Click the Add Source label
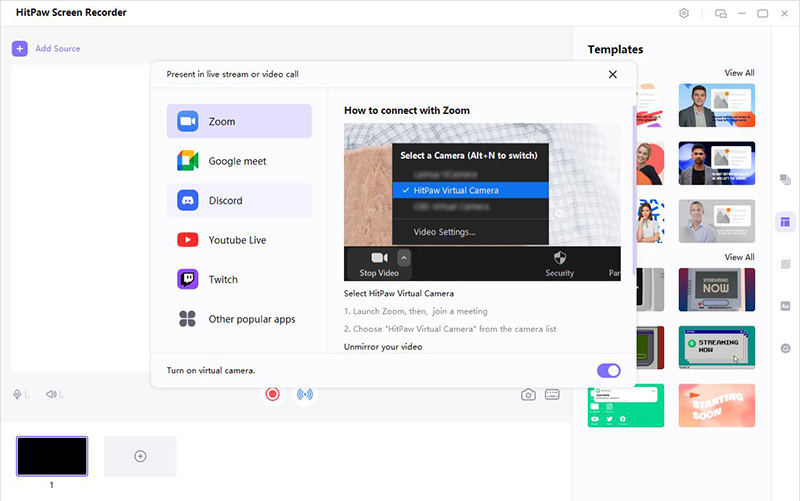The width and height of the screenshot is (800, 501). [x=58, y=48]
